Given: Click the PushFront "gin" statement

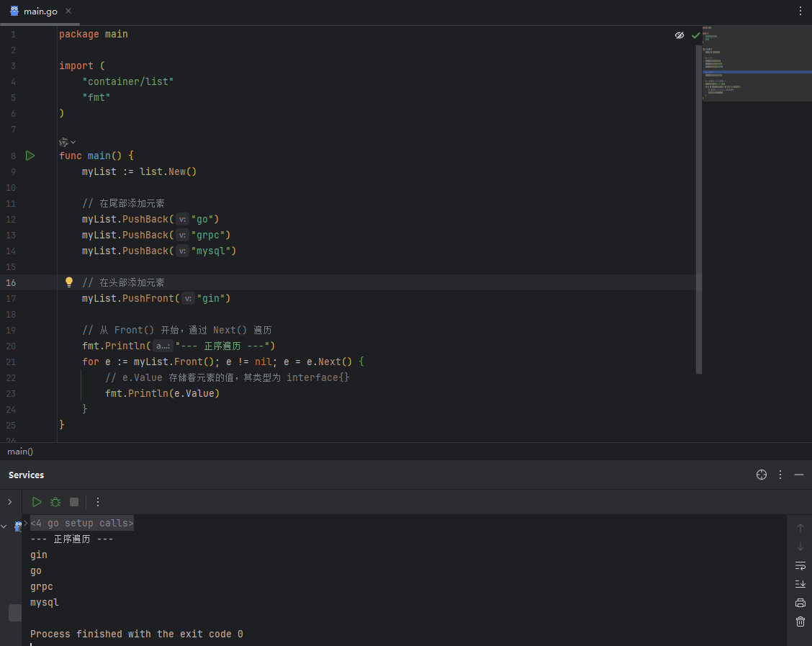Looking at the screenshot, I should [156, 298].
